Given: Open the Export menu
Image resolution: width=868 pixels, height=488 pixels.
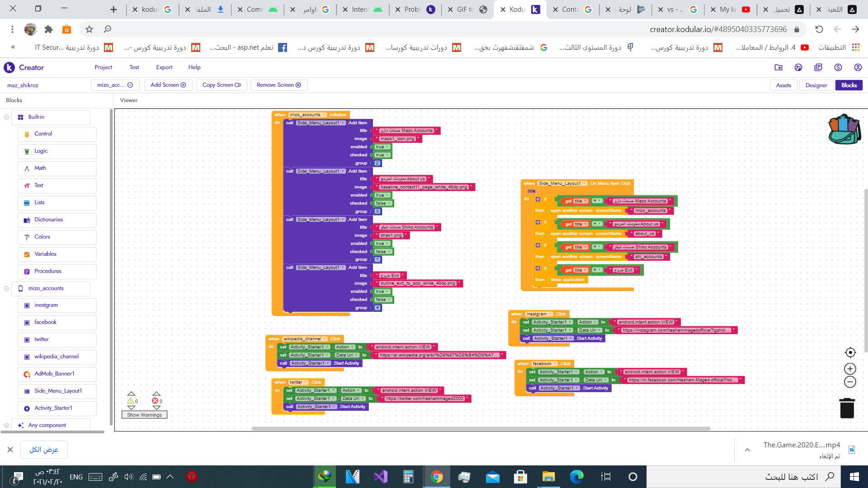Looking at the screenshot, I should (x=164, y=67).
